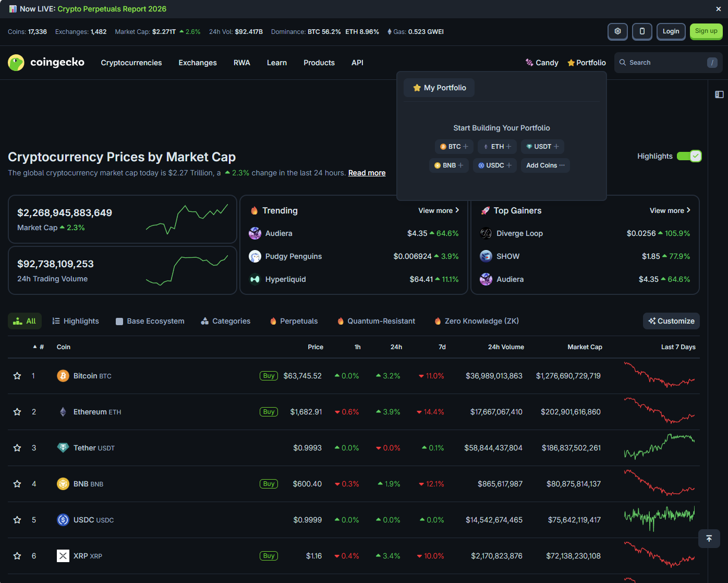Open the Learn menu

[277, 63]
